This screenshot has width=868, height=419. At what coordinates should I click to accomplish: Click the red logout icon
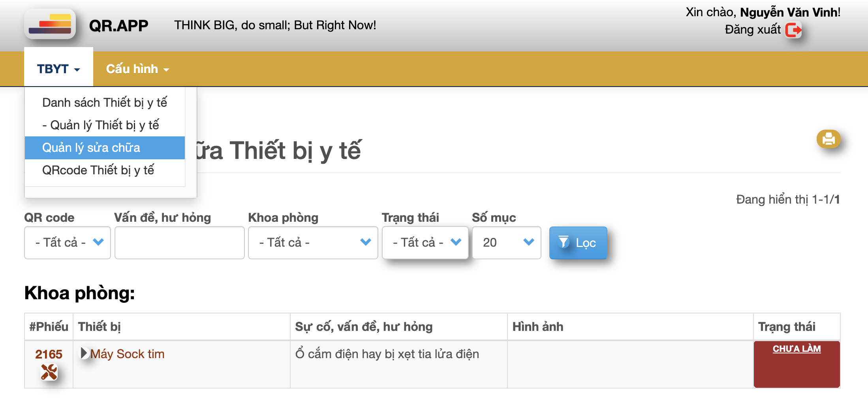pyautogui.click(x=793, y=30)
